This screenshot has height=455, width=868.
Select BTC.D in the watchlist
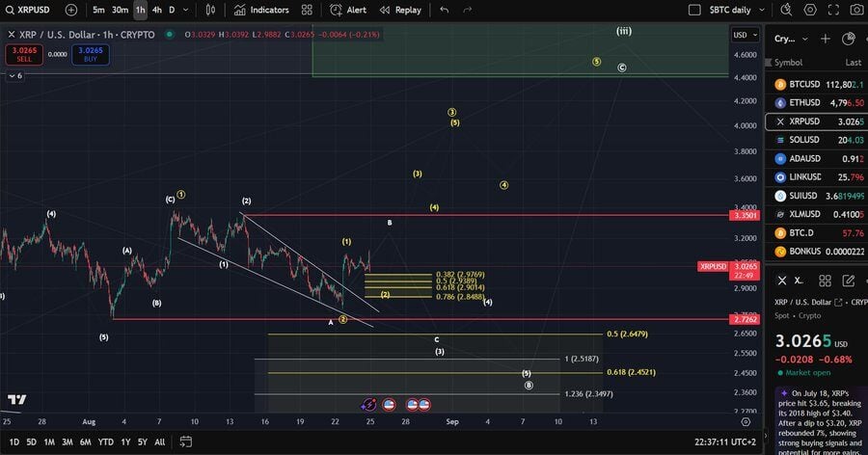click(817, 233)
